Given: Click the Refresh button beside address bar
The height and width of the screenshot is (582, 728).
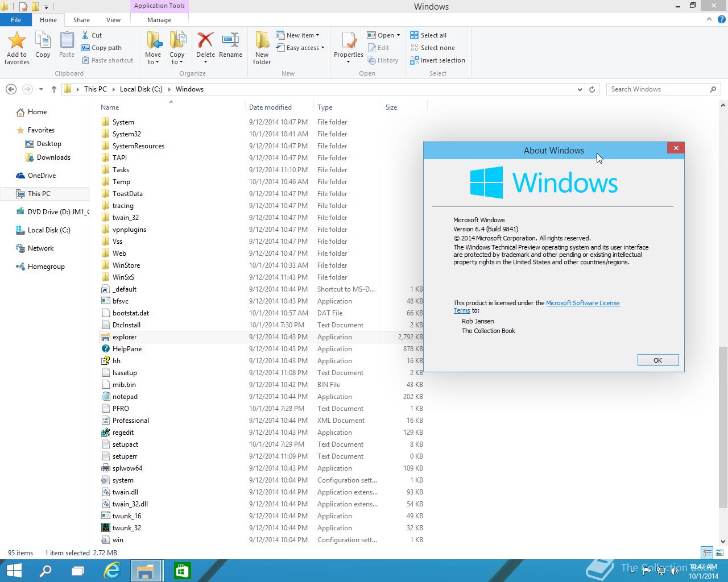Looking at the screenshot, I should click(592, 89).
